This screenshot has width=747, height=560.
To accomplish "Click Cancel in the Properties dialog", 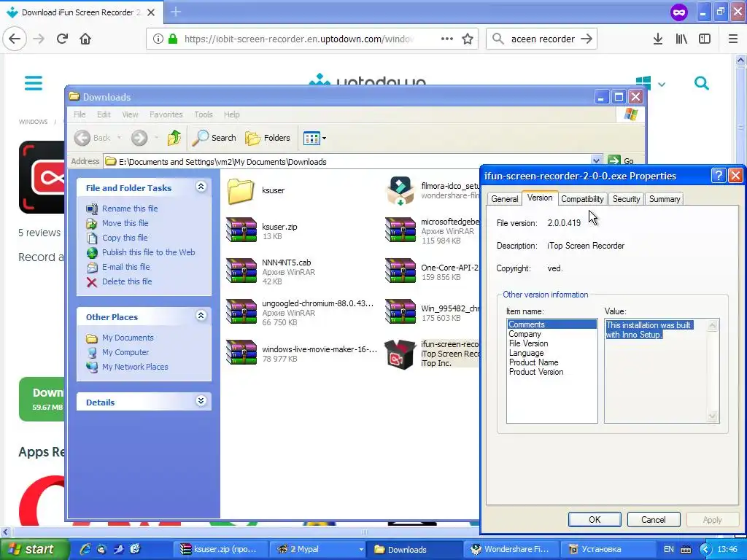I will point(653,519).
